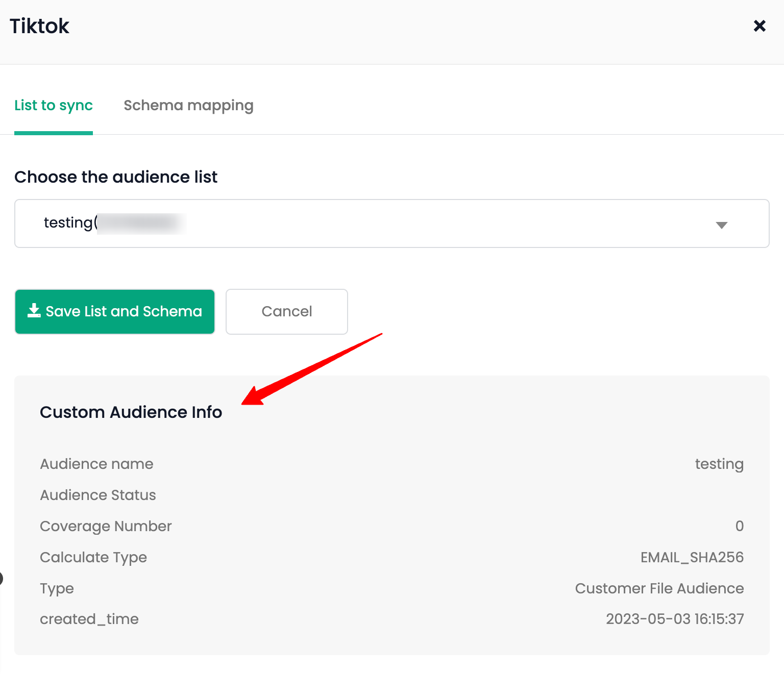Select the EMAIL_SHA256 calculate type value
The height and width of the screenshot is (698, 784).
(x=692, y=557)
